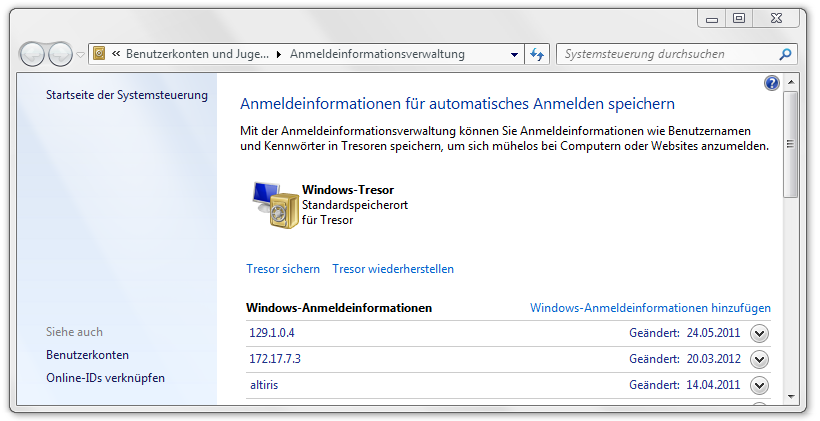Click the Windows-Tresor vault icon

[273, 205]
